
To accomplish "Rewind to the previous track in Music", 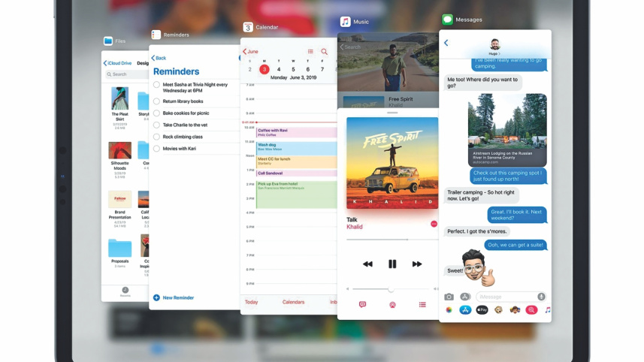I will [x=367, y=264].
